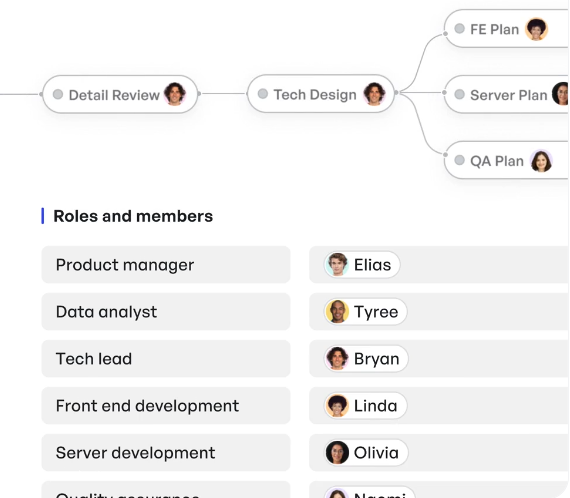Viewport: 570px width, 498px height.
Task: Toggle the status dot on Detail Review
Action: pos(58,94)
